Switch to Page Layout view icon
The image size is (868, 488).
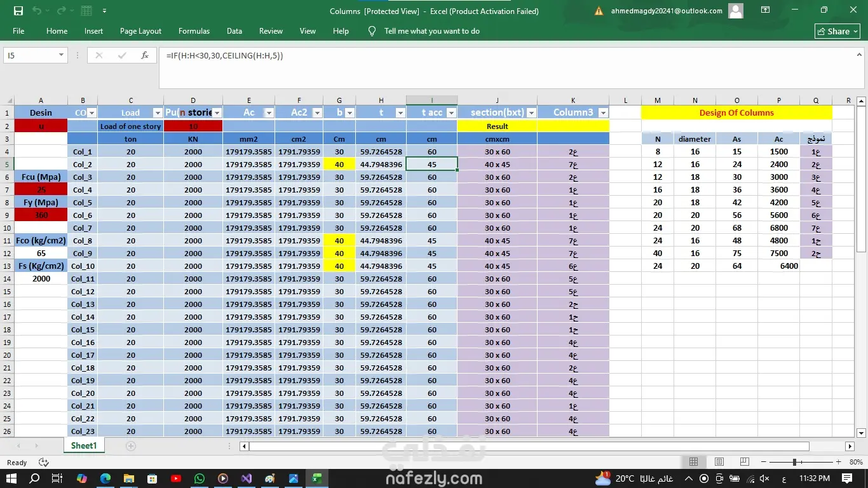point(719,462)
